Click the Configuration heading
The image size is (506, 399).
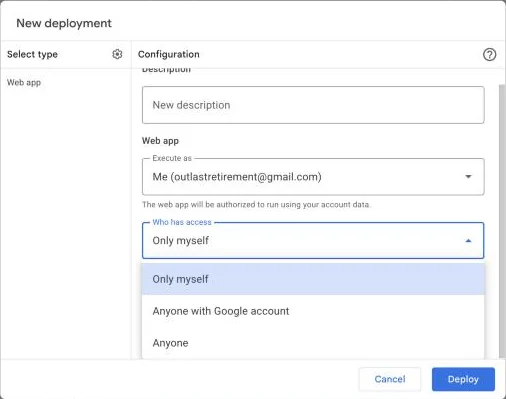(x=169, y=54)
